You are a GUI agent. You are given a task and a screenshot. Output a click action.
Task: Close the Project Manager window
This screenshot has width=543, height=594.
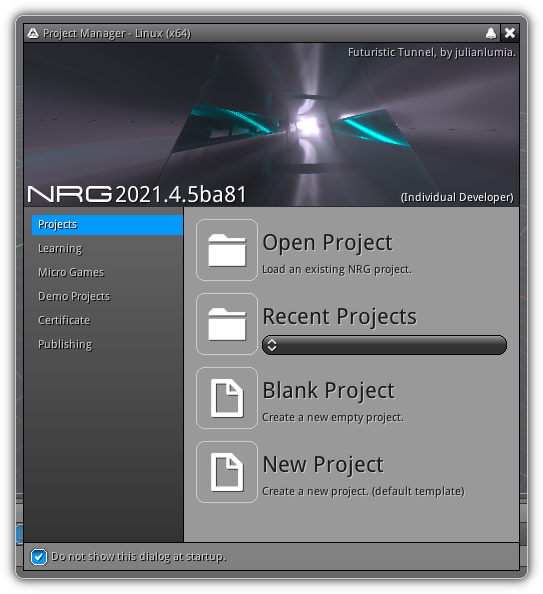pos(510,33)
